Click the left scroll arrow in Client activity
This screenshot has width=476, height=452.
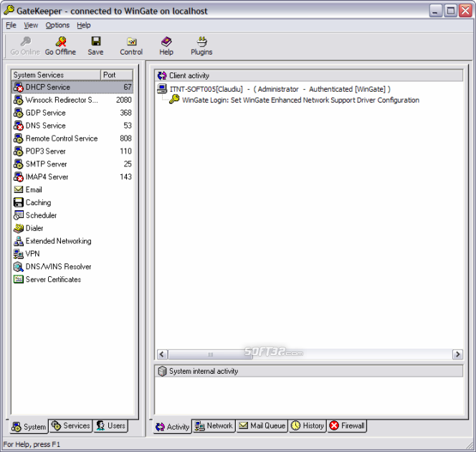coord(162,354)
